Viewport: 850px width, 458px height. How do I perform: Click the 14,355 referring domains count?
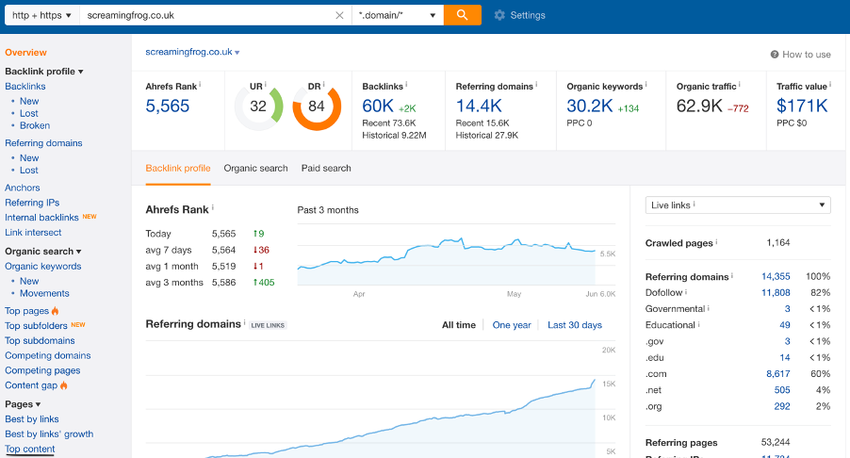[x=776, y=276]
